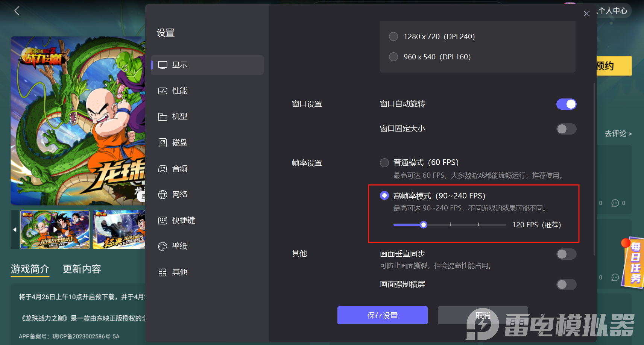Click the folder icon beside 机型
This screenshot has width=644, height=345.
(163, 117)
